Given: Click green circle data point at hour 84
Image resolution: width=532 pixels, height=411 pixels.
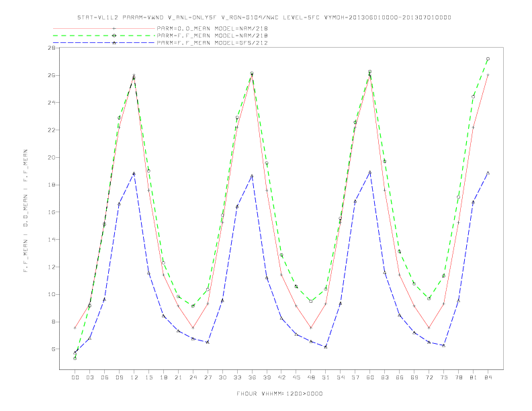Looking at the screenshot, I should pyautogui.click(x=488, y=58).
